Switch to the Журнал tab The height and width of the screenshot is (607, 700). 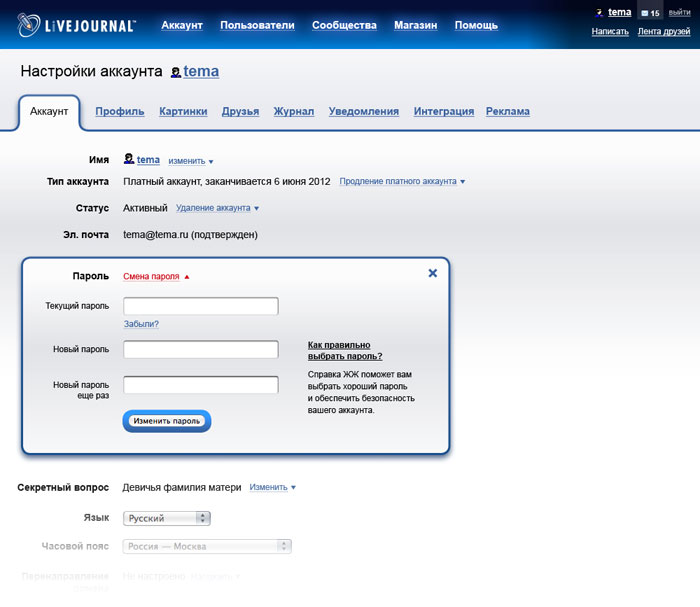click(294, 112)
